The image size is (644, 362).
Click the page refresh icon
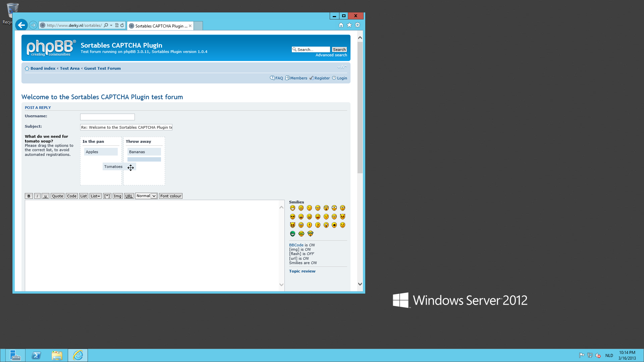122,25
